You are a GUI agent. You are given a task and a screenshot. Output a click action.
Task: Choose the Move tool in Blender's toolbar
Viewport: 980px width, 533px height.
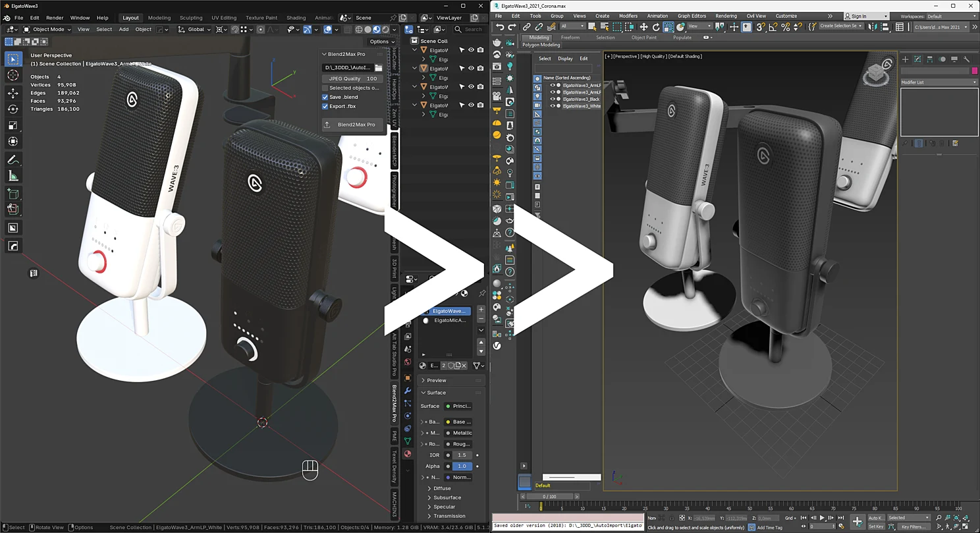click(13, 93)
